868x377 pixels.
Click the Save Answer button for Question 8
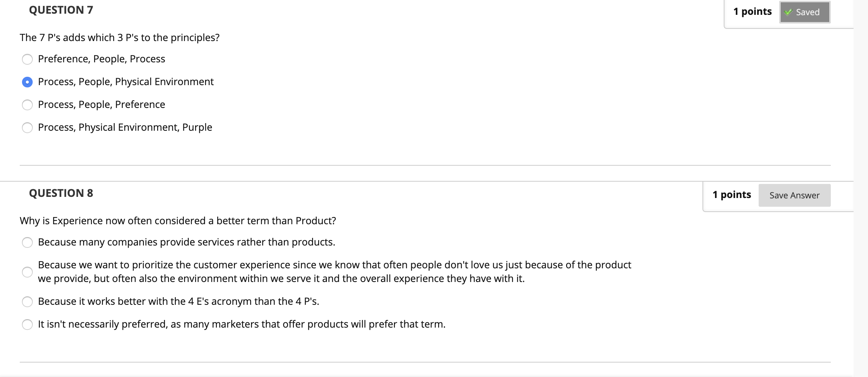794,195
